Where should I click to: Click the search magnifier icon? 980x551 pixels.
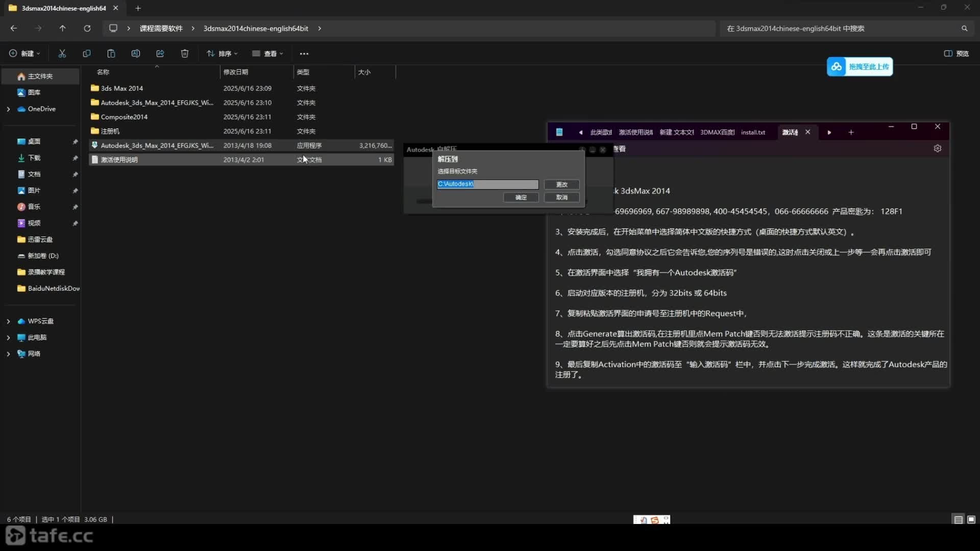(964, 29)
